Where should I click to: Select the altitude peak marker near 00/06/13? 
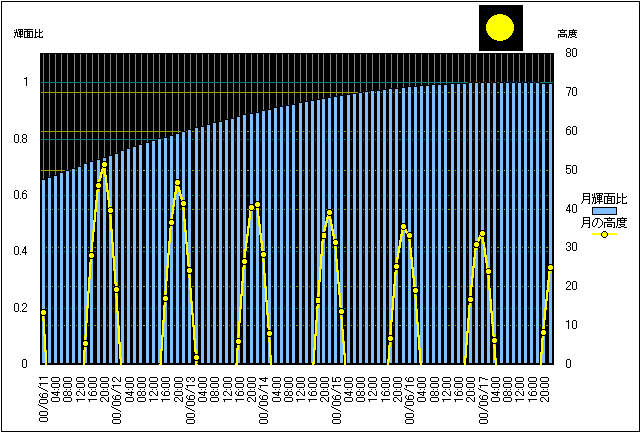(177, 183)
